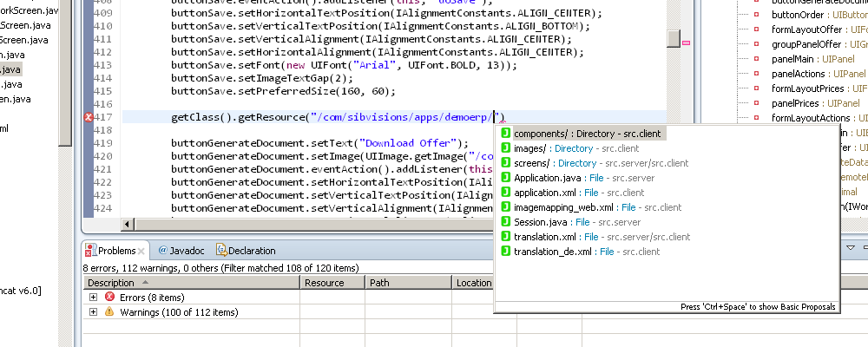Click the Errors (8 items) label

tap(152, 298)
